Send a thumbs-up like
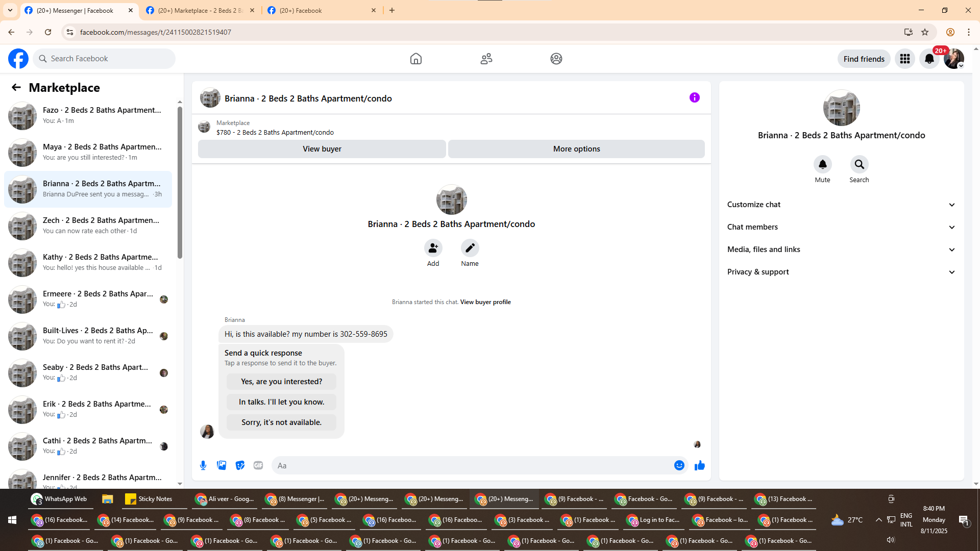This screenshot has width=980, height=551. click(699, 465)
